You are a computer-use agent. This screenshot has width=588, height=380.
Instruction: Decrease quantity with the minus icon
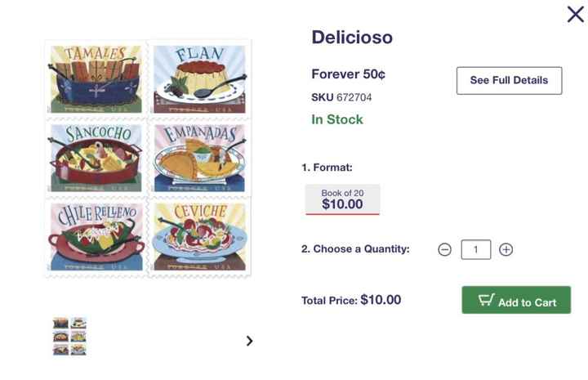(444, 249)
